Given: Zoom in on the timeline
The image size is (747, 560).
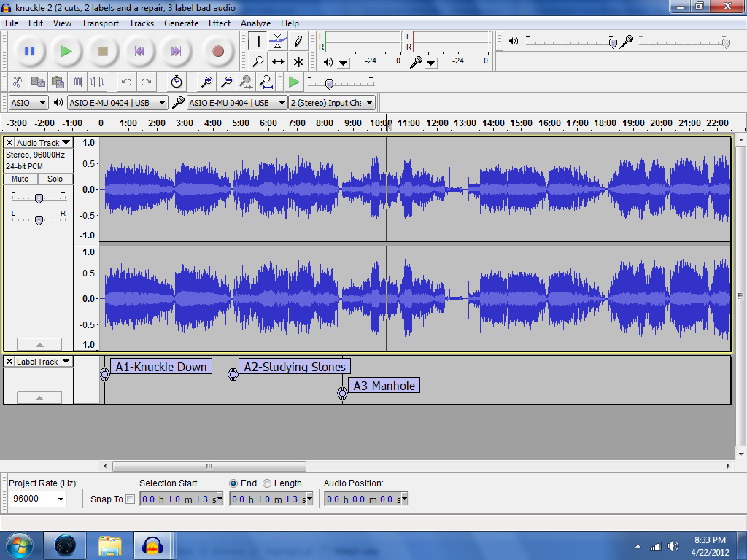Looking at the screenshot, I should 206,82.
